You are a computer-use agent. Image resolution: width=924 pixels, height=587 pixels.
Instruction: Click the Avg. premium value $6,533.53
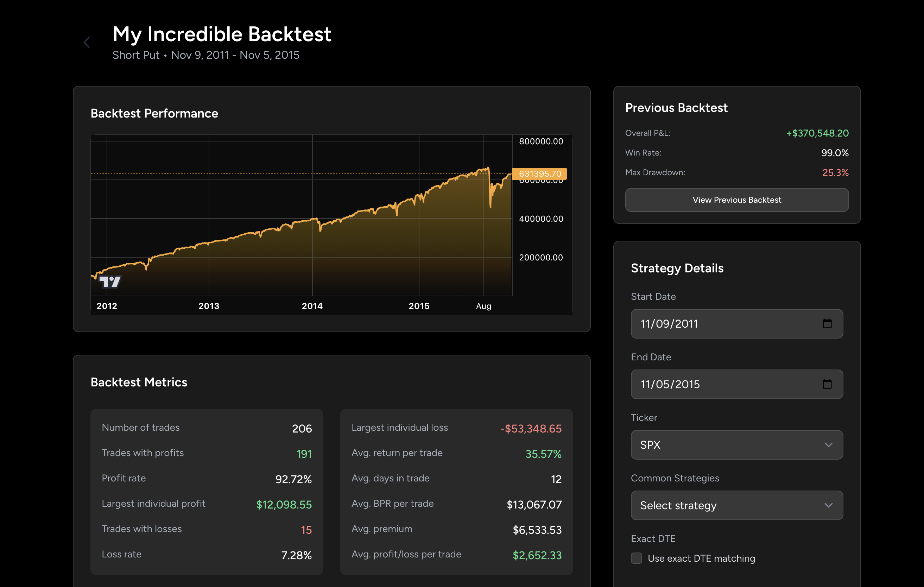537,529
